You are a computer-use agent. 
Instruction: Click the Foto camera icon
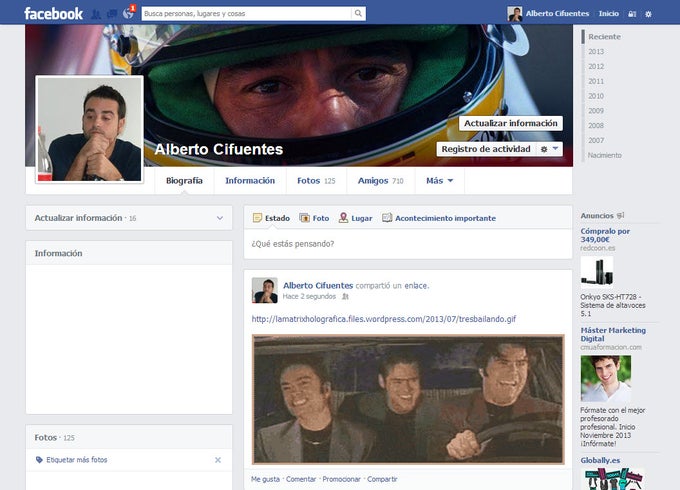(x=304, y=218)
